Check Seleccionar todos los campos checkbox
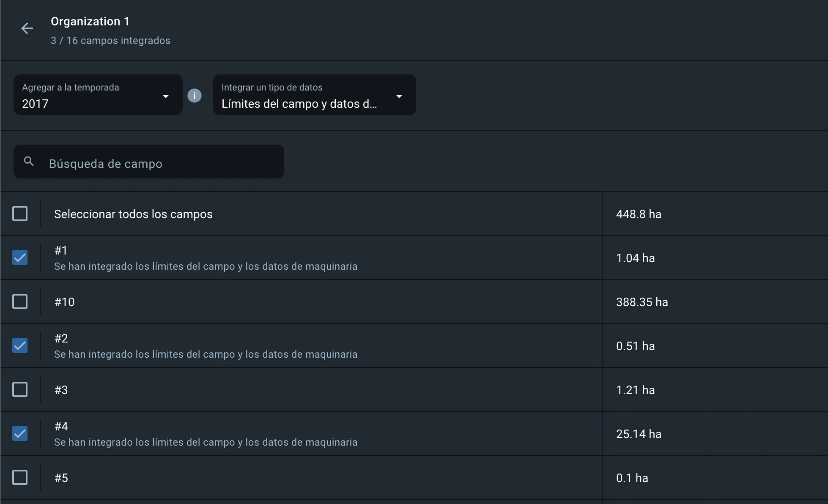 (x=20, y=214)
